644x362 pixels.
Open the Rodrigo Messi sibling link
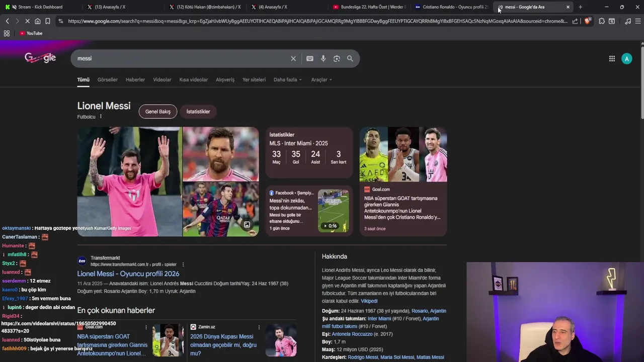pyautogui.click(x=363, y=357)
